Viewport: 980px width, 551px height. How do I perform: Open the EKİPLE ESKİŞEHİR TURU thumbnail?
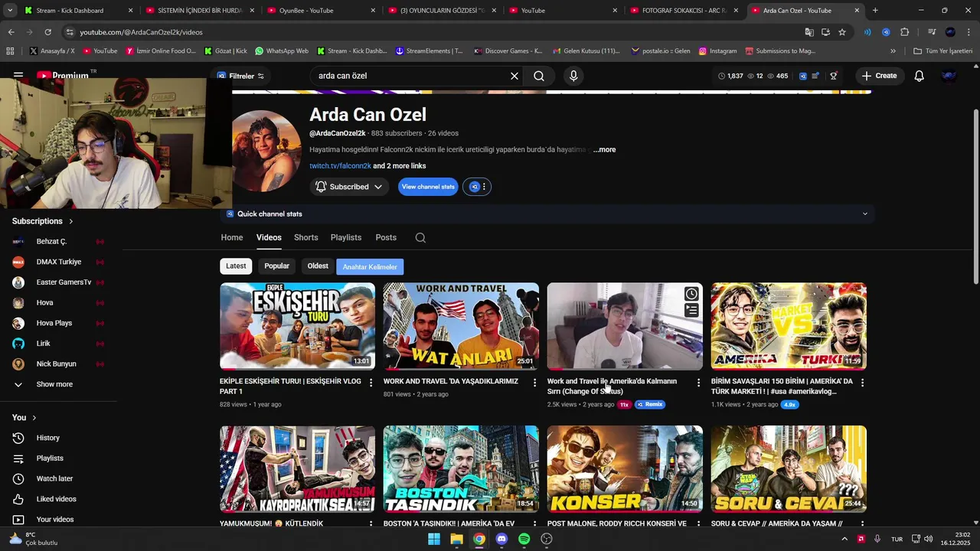[297, 327]
